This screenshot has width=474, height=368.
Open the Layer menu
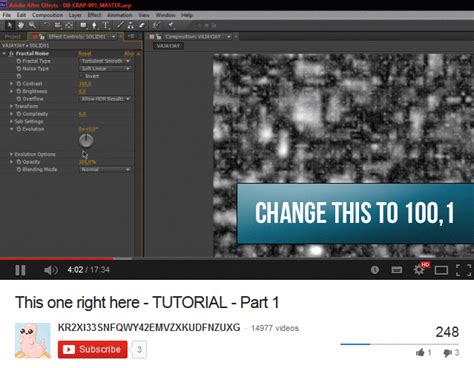75,15
